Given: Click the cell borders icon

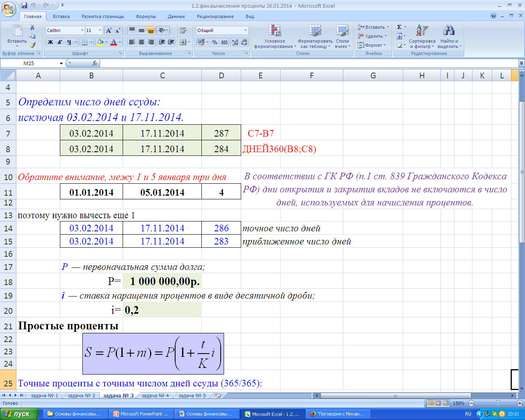Looking at the screenshot, I should point(84,42).
